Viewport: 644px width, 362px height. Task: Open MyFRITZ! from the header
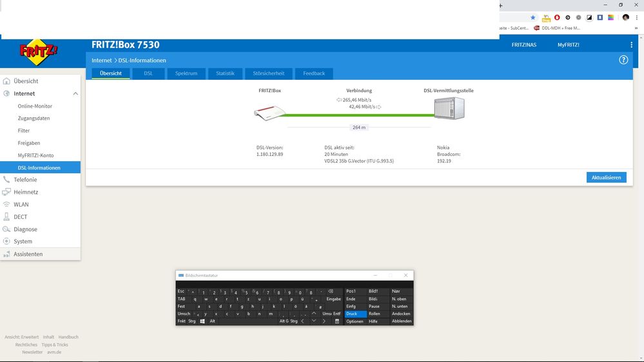(568, 44)
